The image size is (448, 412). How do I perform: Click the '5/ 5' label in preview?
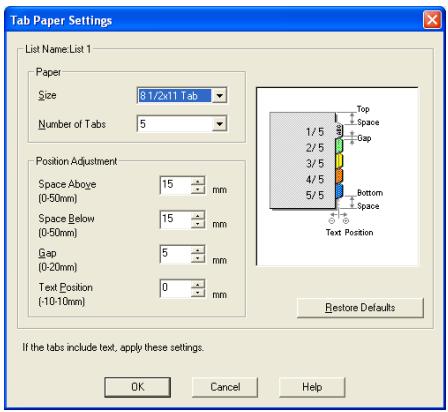click(x=315, y=195)
